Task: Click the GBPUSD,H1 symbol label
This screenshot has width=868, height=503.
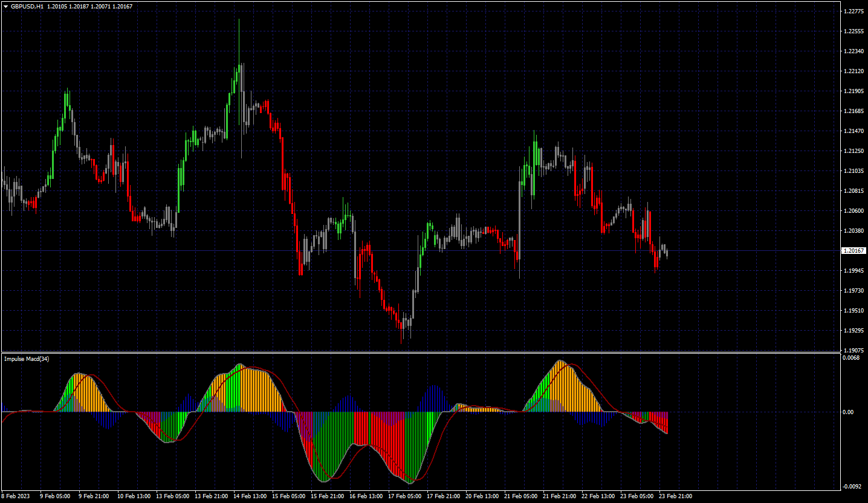Action: pyautogui.click(x=27, y=6)
